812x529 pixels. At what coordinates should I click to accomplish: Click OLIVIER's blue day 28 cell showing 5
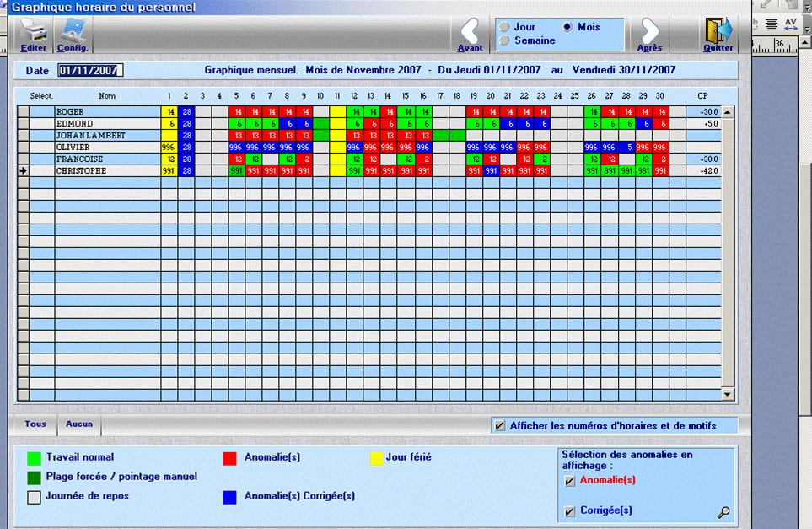pyautogui.click(x=627, y=147)
